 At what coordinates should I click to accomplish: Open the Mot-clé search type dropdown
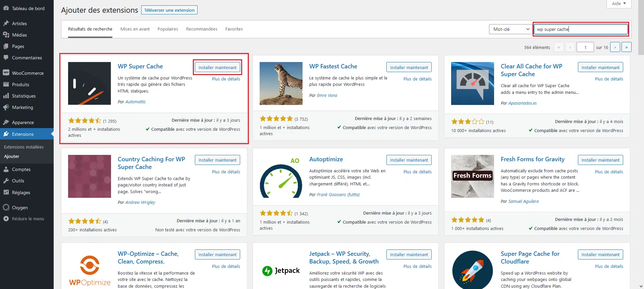(x=511, y=29)
